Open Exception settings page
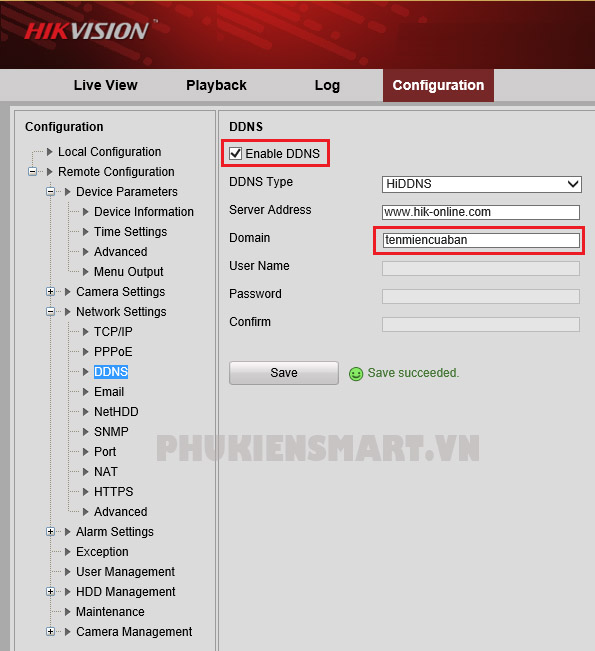This screenshot has width=595, height=651. [102, 552]
